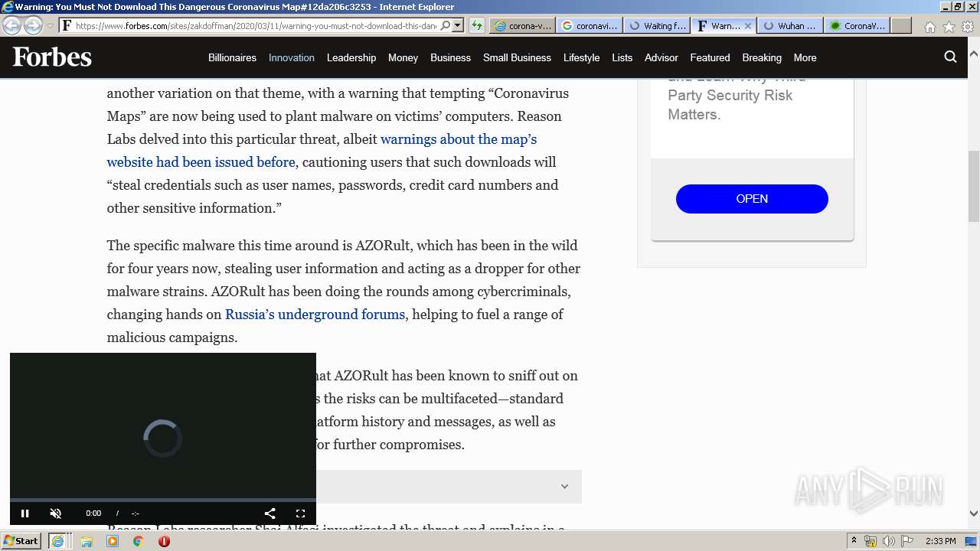Open the Business menu

450,57
